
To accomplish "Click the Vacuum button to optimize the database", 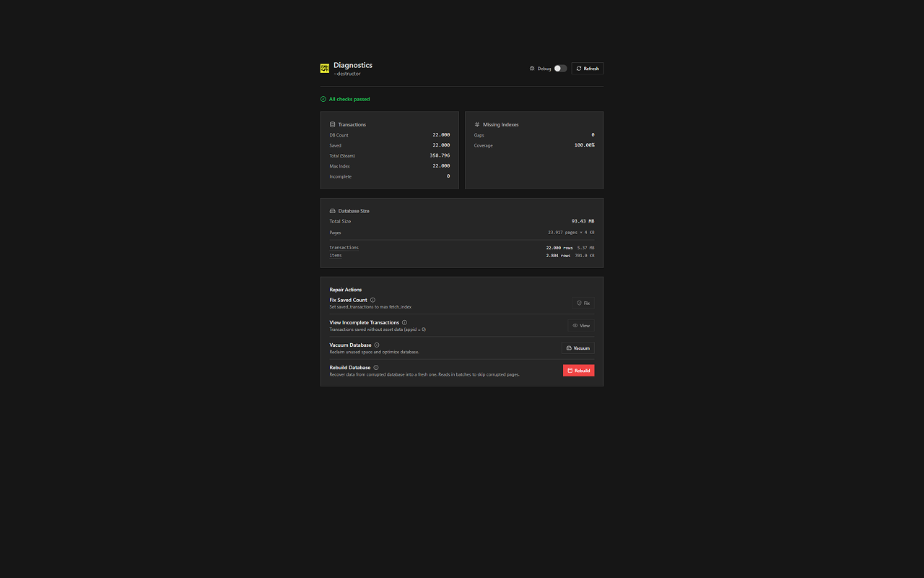I will pos(577,348).
